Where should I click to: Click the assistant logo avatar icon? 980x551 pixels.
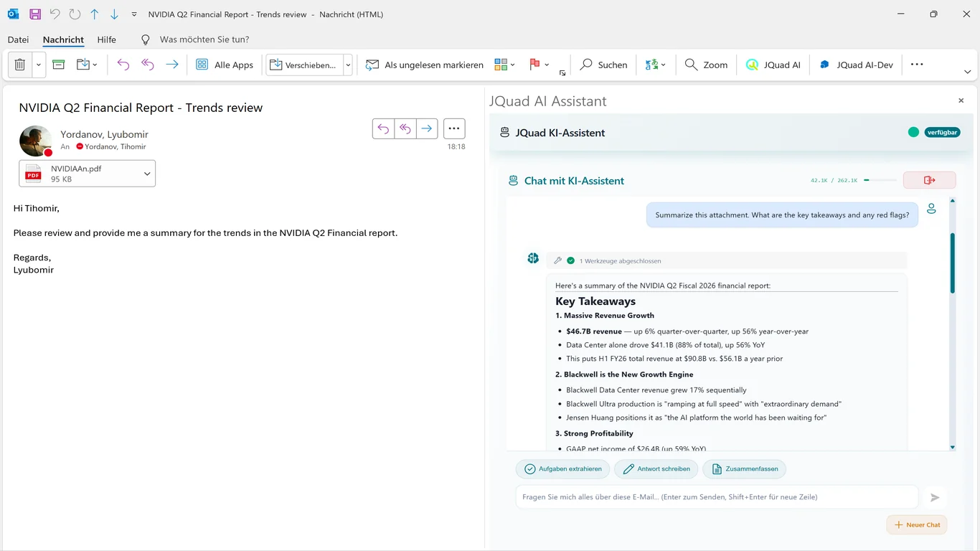coord(533,258)
